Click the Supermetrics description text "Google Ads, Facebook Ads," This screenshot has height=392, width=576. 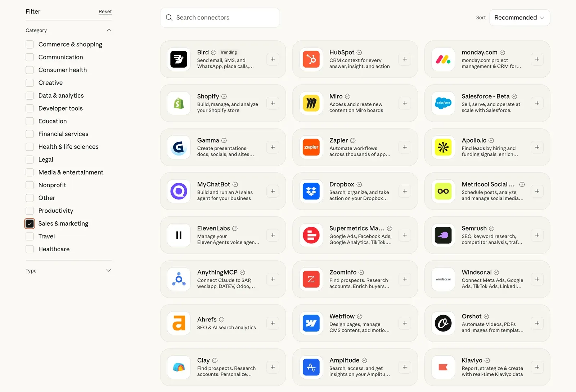pyautogui.click(x=360, y=236)
